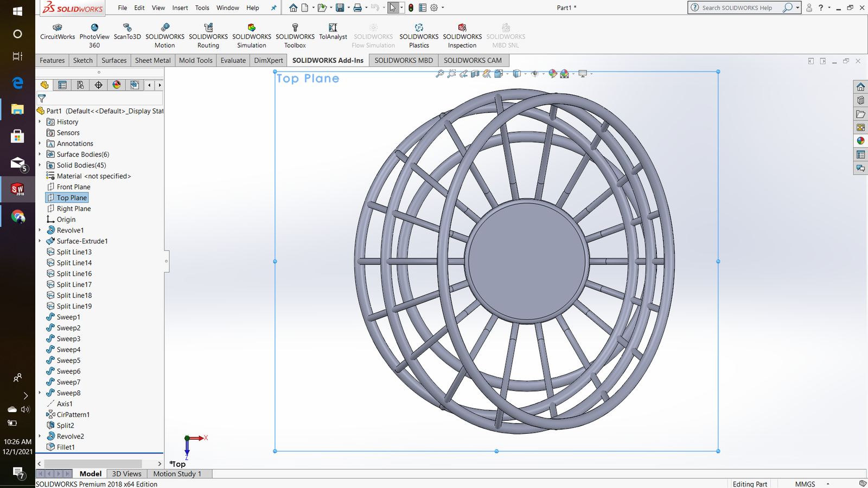Open the ConfigurationManager tab icon
Screen dimensions: 868x488
[x=80, y=85]
